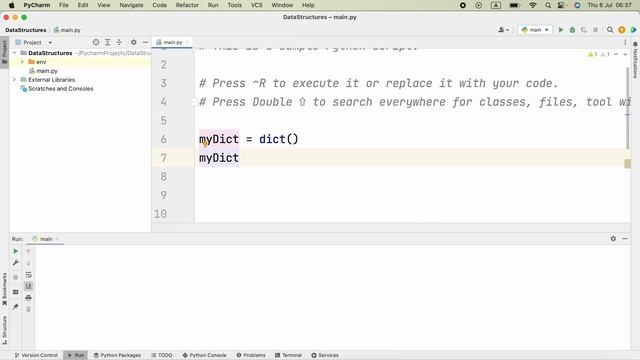Close the main.py editor tab

[187, 42]
